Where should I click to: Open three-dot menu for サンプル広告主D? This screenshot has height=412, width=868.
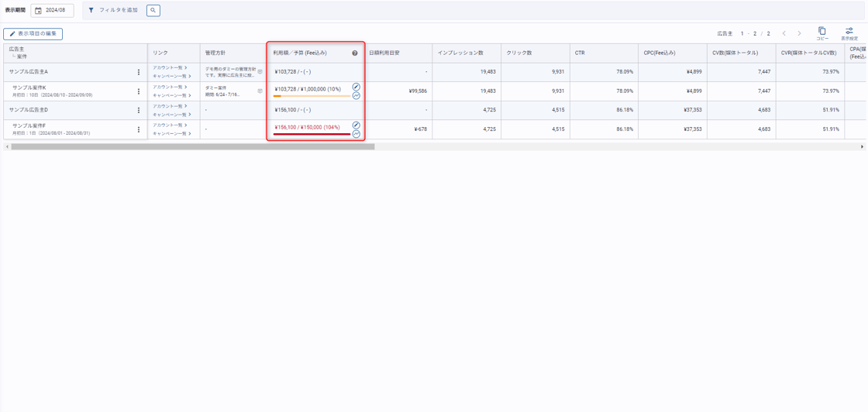tap(139, 110)
